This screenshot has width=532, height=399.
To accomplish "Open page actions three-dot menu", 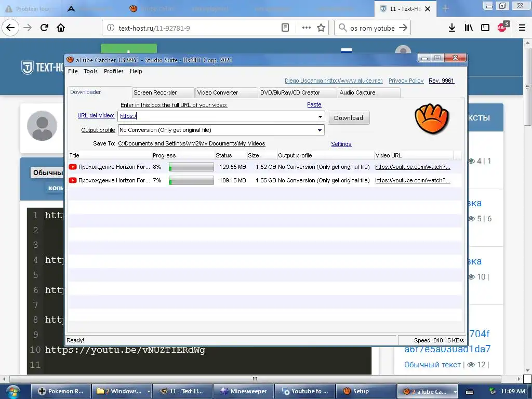I will [x=307, y=28].
